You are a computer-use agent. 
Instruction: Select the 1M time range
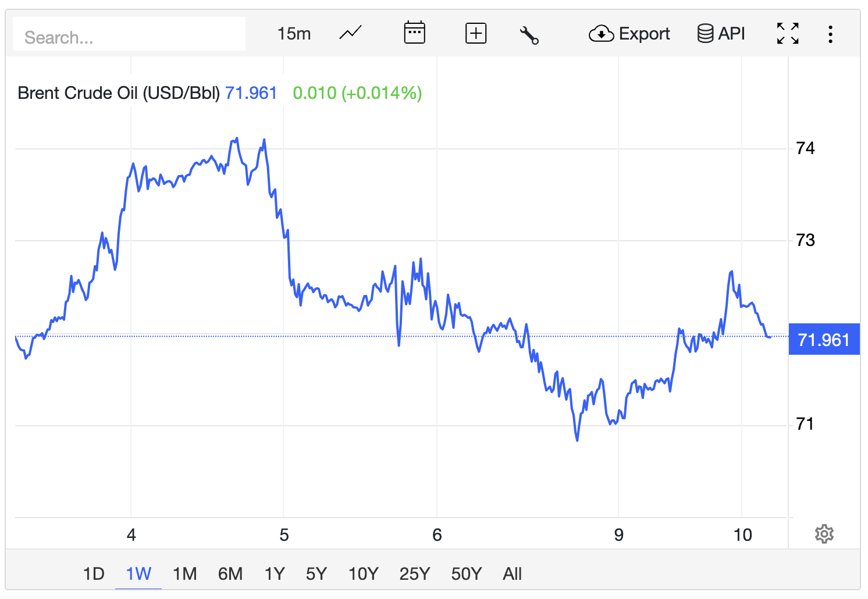pyautogui.click(x=184, y=574)
